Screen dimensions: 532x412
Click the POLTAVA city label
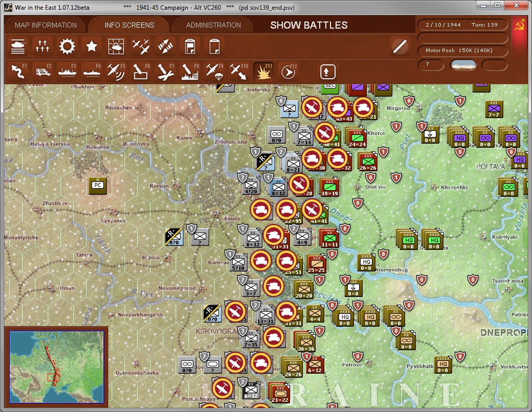490,167
